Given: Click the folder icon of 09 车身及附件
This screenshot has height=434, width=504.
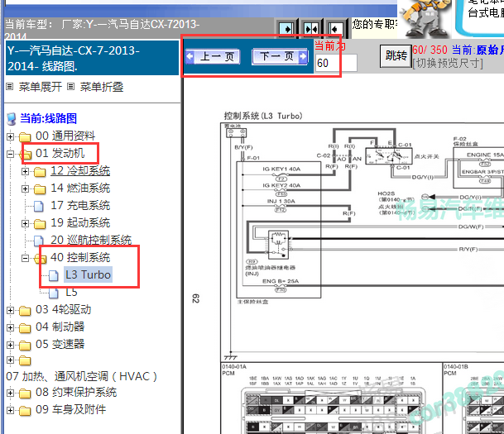Looking at the screenshot, I should click(25, 411).
